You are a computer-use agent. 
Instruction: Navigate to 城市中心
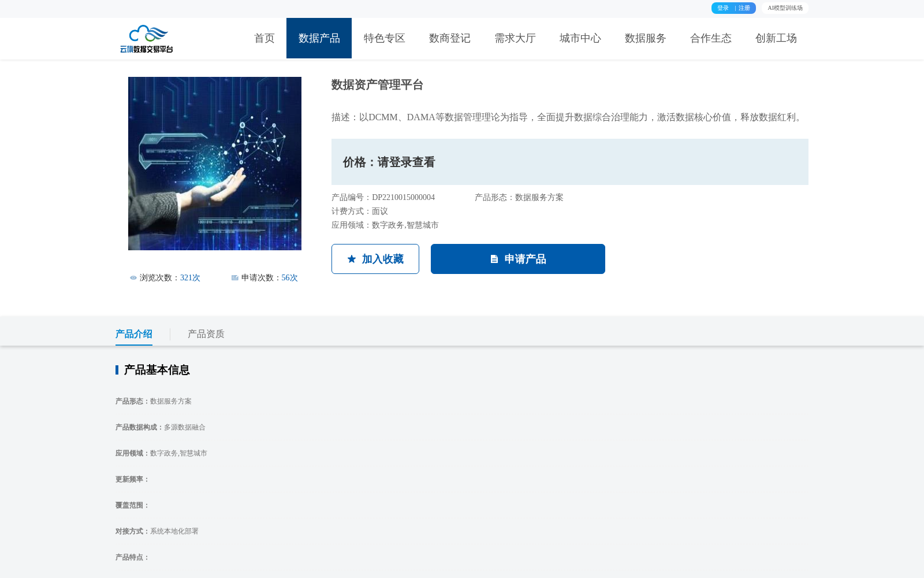coord(580,38)
